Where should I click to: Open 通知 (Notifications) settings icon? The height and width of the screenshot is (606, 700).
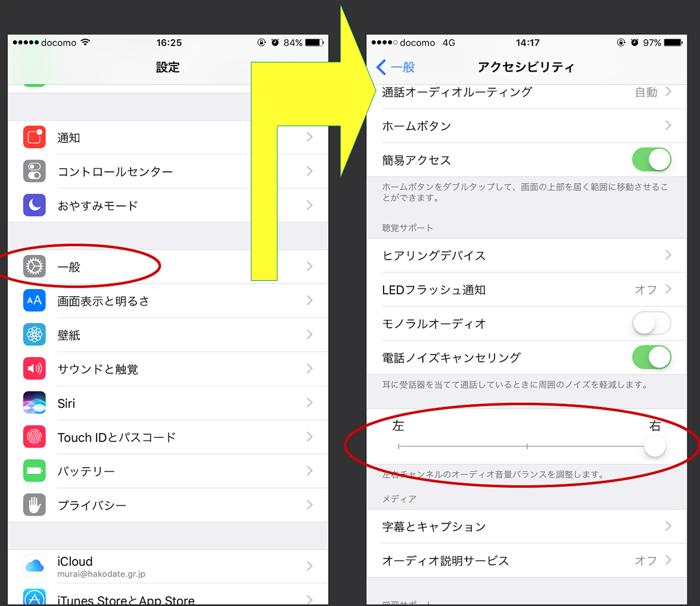[x=34, y=137]
